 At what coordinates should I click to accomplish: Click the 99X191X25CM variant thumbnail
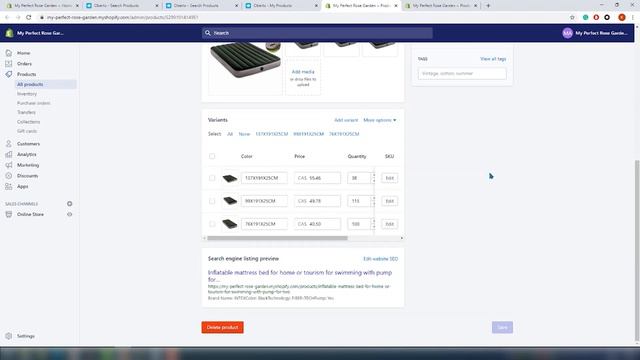click(230, 201)
